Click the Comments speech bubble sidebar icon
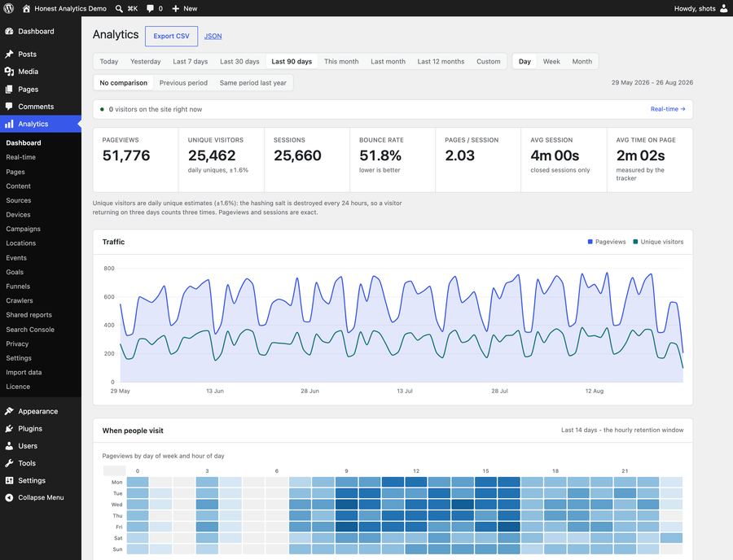 click(9, 107)
